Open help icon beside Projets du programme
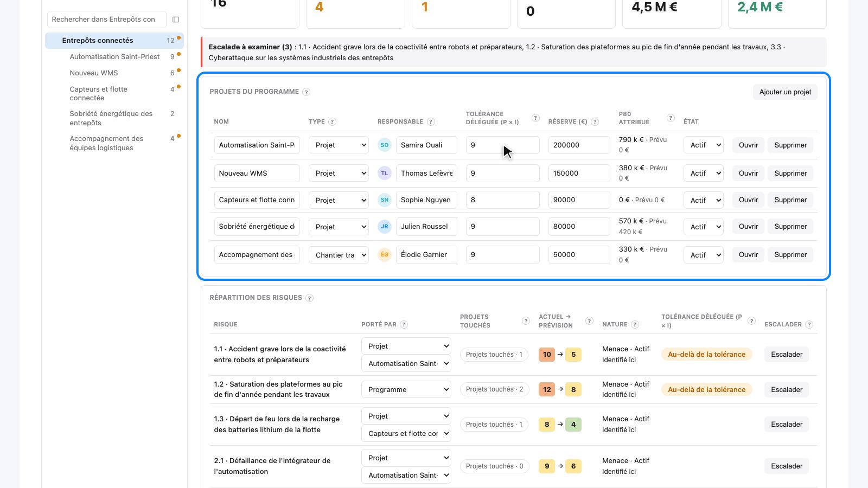868x488 pixels. (x=306, y=92)
